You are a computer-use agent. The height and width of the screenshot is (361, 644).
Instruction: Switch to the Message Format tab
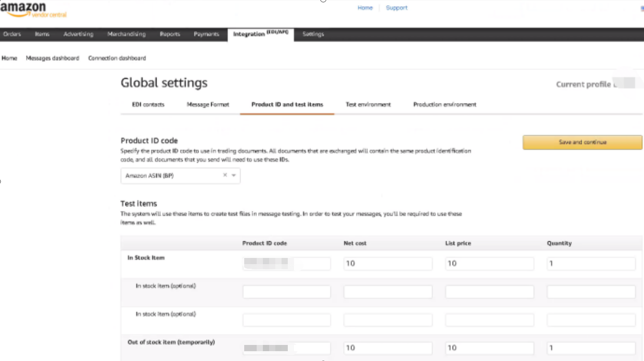208,105
